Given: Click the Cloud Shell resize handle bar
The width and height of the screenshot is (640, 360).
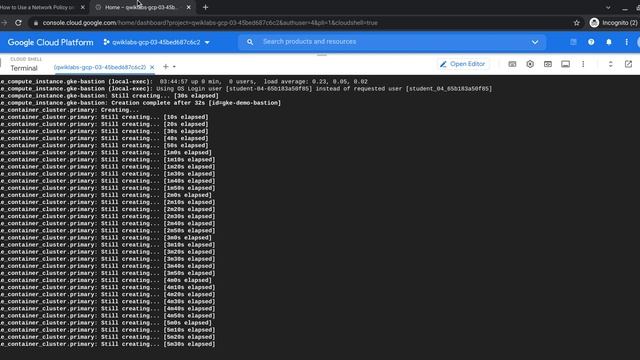Looking at the screenshot, I should coord(322,55).
